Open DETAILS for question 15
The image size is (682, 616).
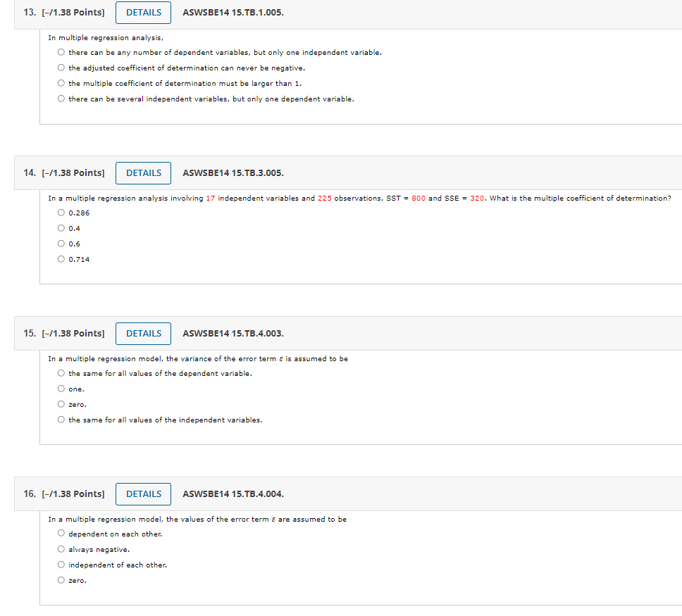tap(143, 334)
